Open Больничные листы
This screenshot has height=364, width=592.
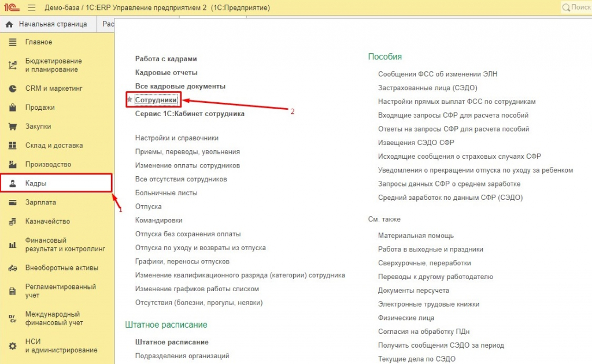[166, 193]
